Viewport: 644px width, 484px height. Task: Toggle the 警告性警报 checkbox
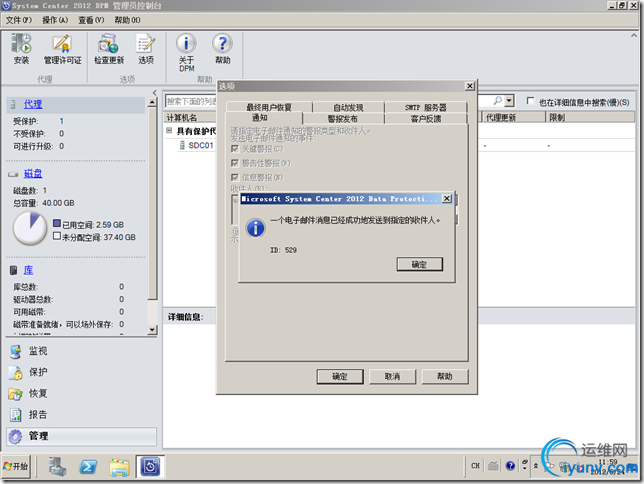tap(235, 163)
